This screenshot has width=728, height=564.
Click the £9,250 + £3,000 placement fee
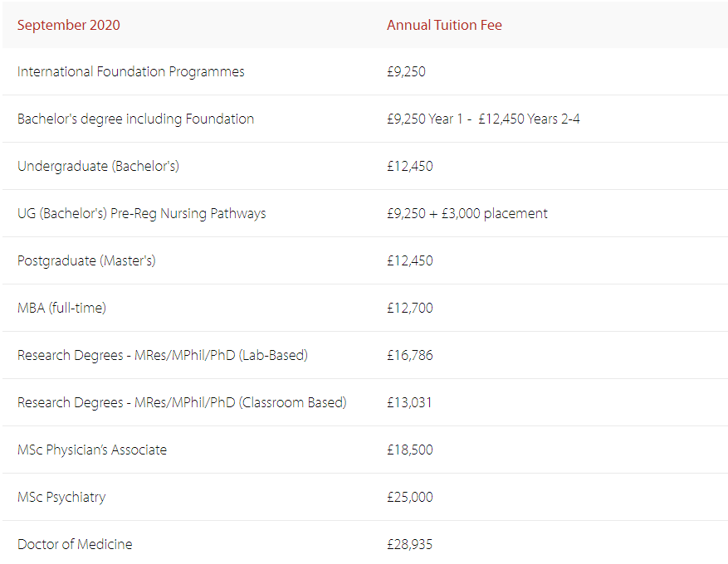[x=467, y=214]
